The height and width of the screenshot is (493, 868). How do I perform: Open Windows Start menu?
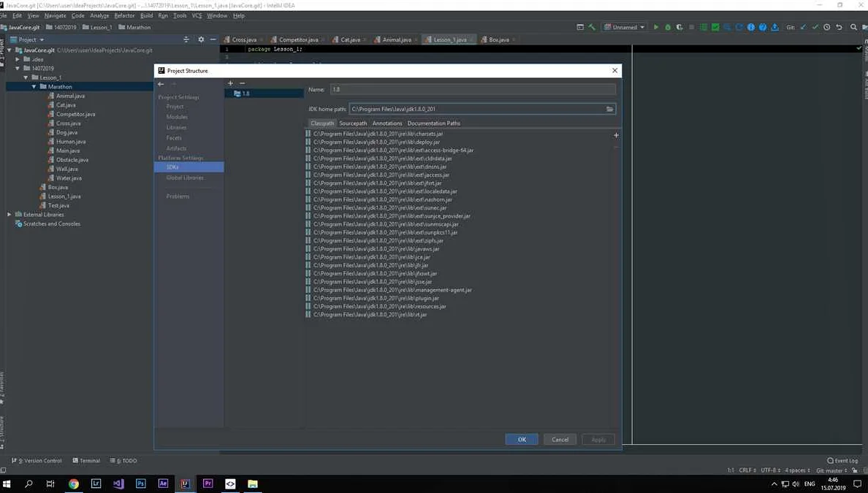coord(7,484)
